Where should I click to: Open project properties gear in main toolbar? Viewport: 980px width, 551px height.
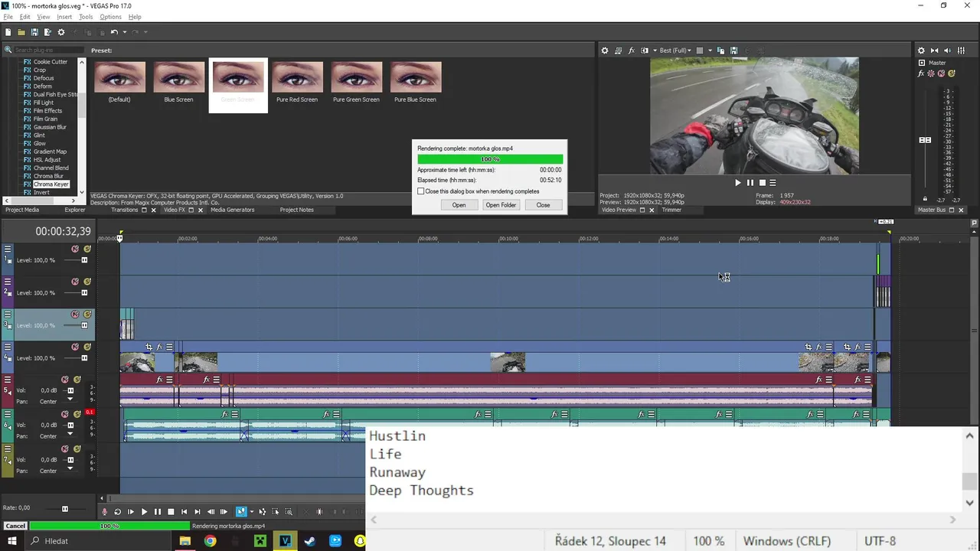(61, 32)
